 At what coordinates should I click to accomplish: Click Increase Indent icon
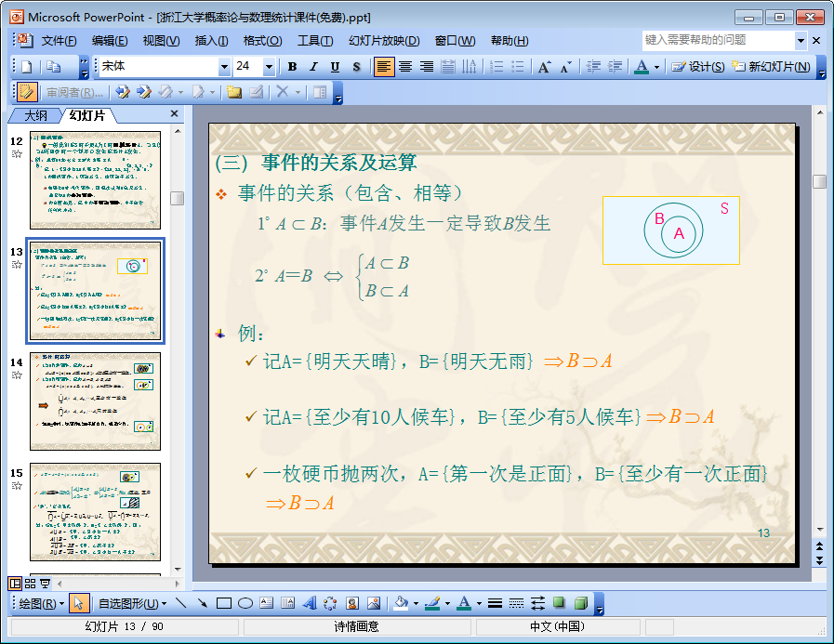(615, 67)
